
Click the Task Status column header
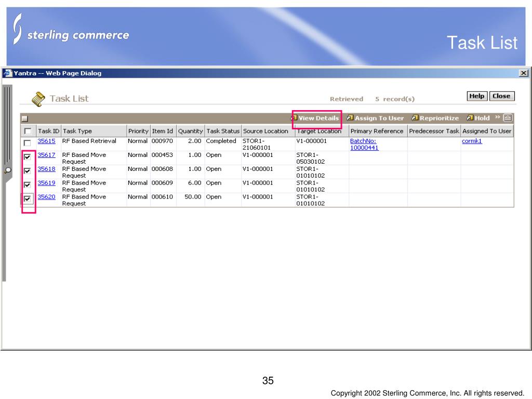tap(223, 131)
